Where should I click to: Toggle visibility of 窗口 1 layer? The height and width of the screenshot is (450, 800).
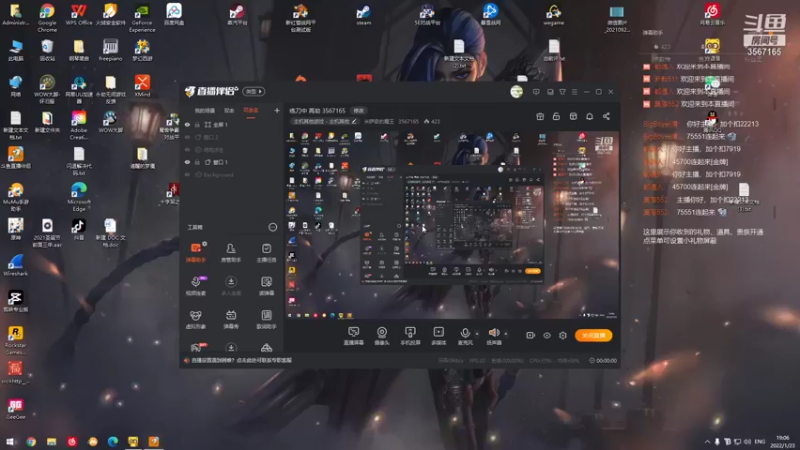click(x=187, y=162)
